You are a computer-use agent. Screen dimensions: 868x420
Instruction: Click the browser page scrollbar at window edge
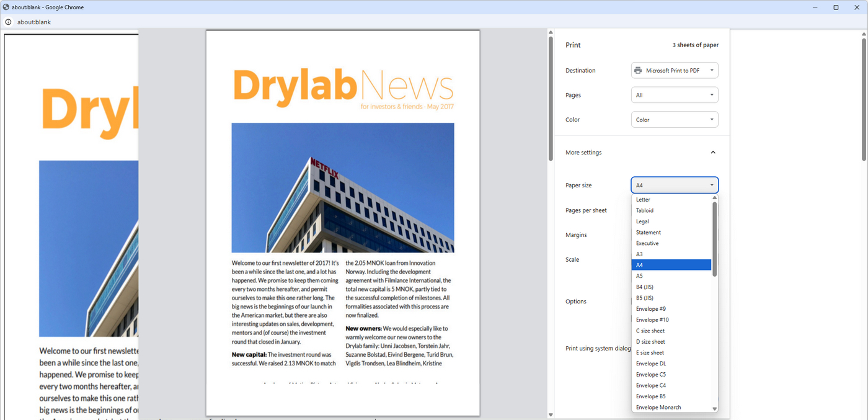pos(864,99)
